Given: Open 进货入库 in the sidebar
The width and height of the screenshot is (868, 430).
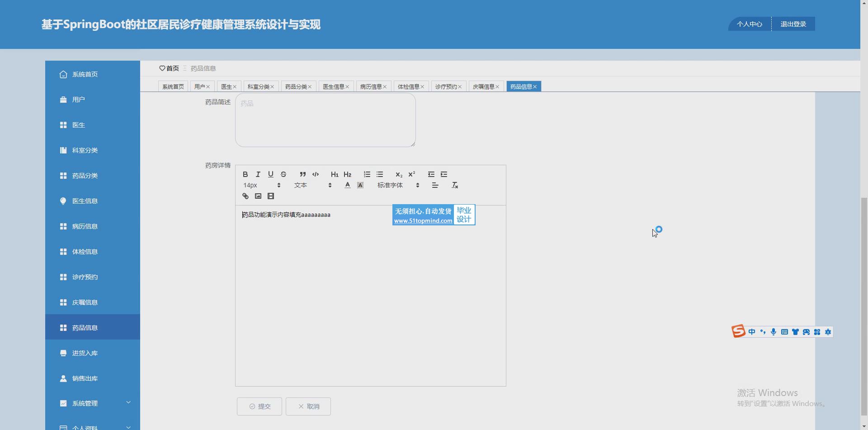Looking at the screenshot, I should (93, 353).
